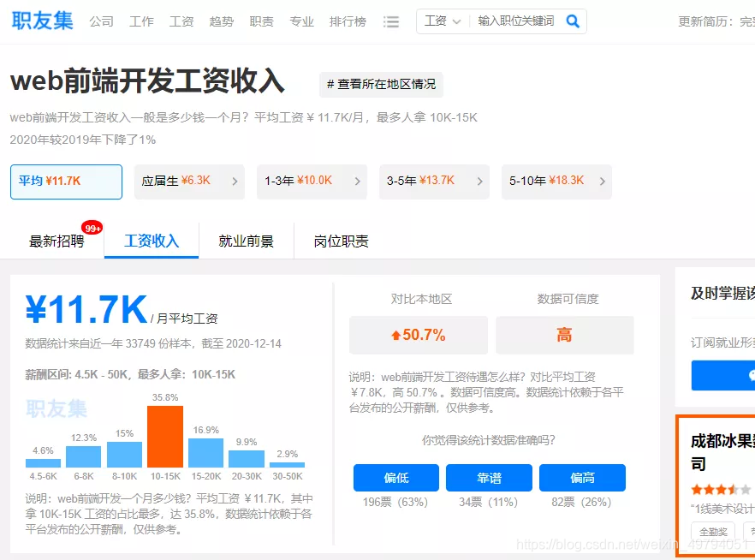This screenshot has width=755, height=560.
Task: Open the hamburger list icon beside the search bar
Action: (x=391, y=21)
